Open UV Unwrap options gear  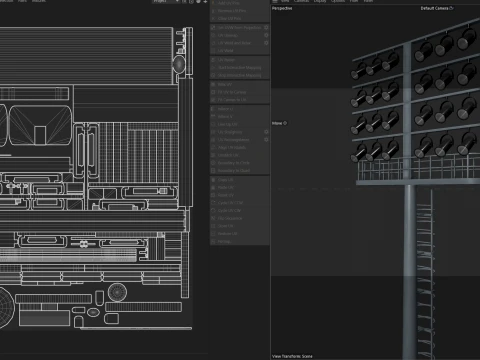point(266,35)
